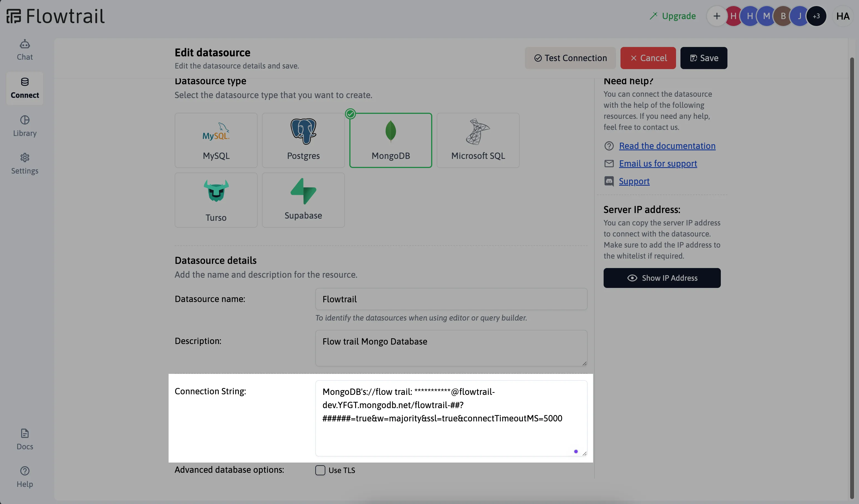Image resolution: width=859 pixels, height=504 pixels.
Task: Click the Flowtrail logo icon
Action: [x=14, y=16]
